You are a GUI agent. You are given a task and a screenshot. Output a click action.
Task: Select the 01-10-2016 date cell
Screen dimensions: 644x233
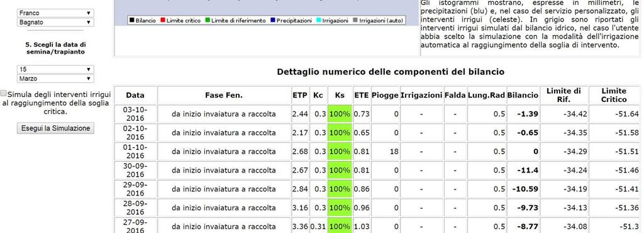135,151
